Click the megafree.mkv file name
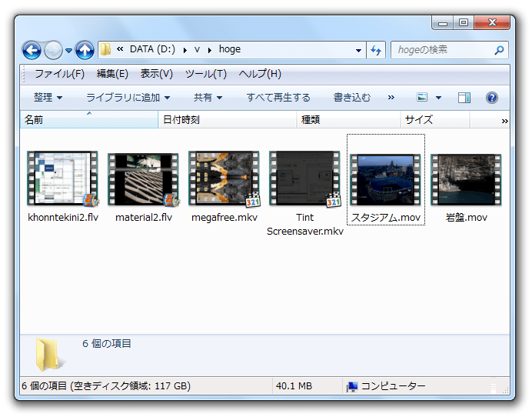This screenshot has width=532, height=417. tap(224, 217)
